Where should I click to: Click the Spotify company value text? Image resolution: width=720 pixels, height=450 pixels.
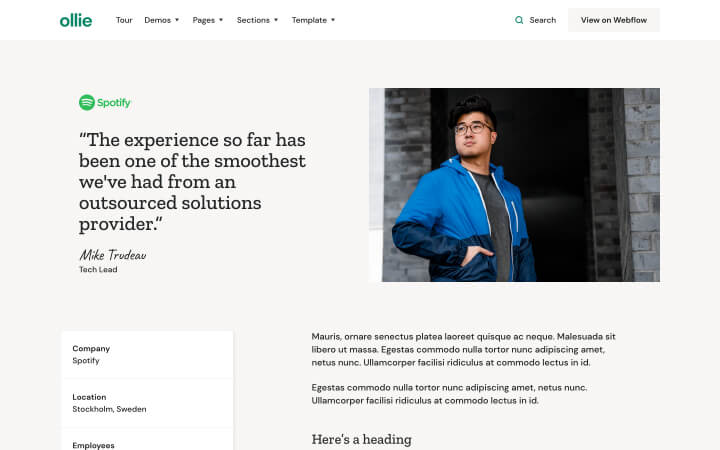coord(86,360)
